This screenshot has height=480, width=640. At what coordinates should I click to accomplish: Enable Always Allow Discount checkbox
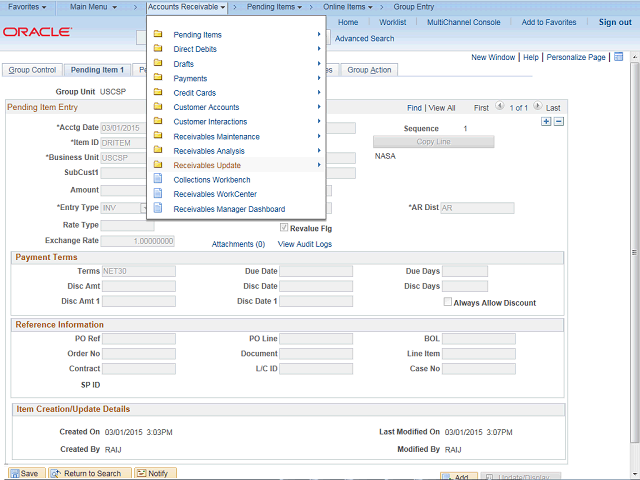pyautogui.click(x=448, y=302)
